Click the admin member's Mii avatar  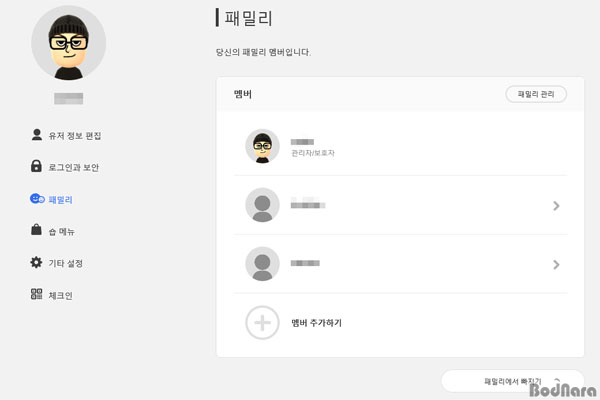tap(262, 146)
